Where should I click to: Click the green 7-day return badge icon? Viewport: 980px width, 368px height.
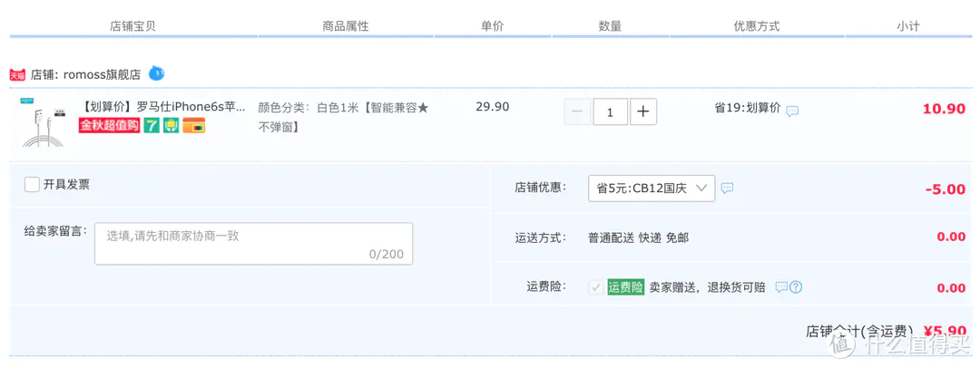point(152,126)
